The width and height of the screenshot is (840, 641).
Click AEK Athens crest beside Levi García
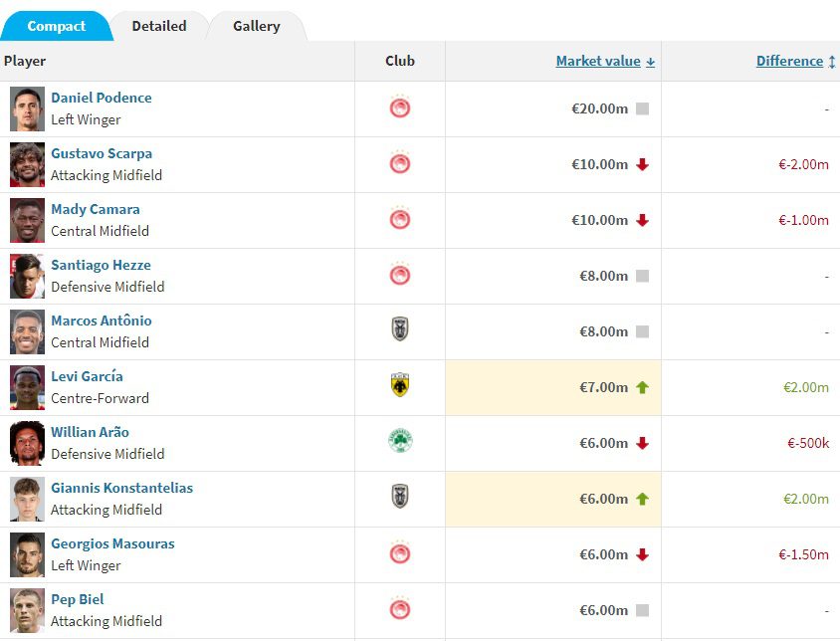pos(400,386)
